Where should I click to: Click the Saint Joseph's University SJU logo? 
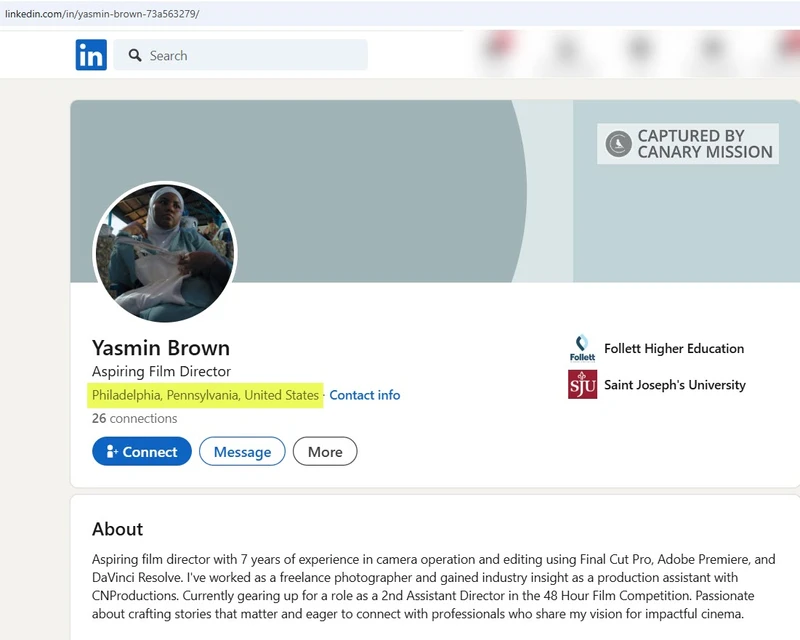(x=583, y=384)
